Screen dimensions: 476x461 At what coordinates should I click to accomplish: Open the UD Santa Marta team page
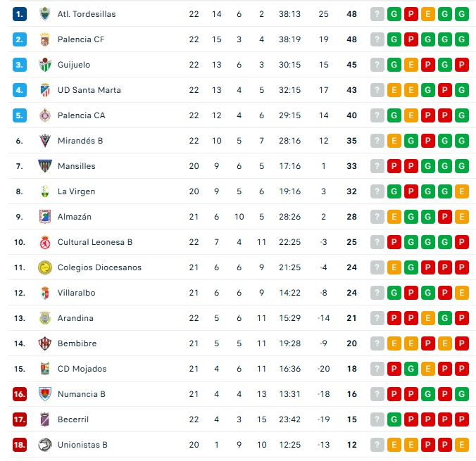89,90
